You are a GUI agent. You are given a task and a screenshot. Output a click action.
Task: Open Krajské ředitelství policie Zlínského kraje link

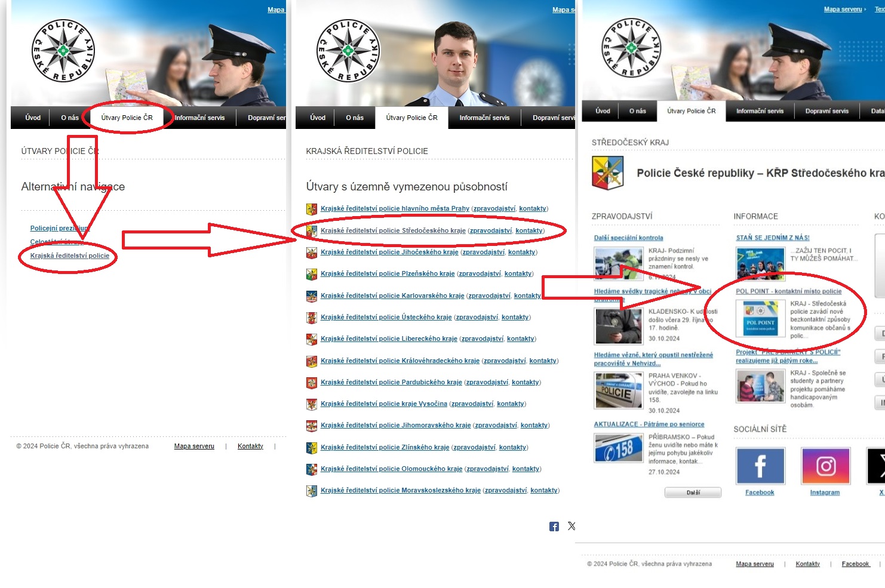(x=385, y=447)
